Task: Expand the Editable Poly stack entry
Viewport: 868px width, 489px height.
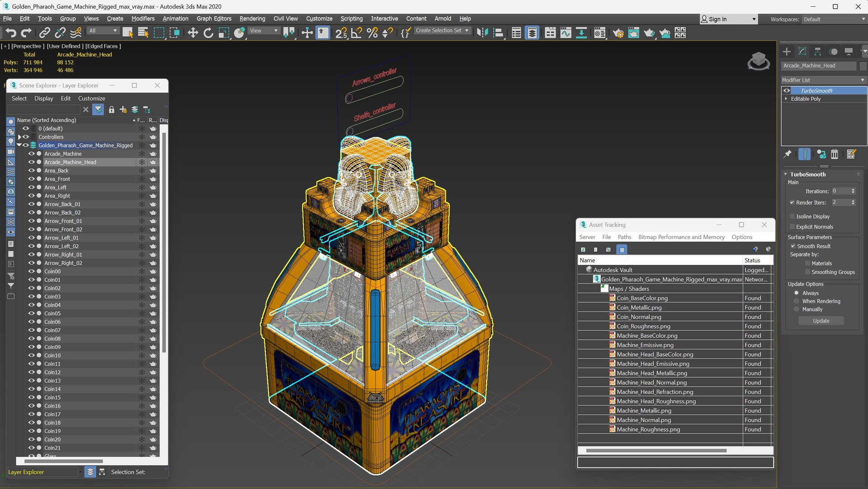Action: click(786, 99)
